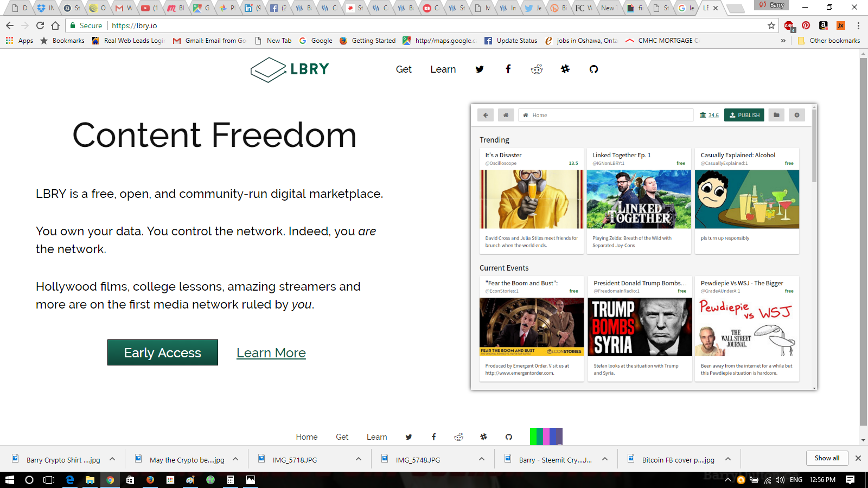The image size is (868, 488).
Task: Click the Reddit icon in the page footer
Action: (x=459, y=437)
